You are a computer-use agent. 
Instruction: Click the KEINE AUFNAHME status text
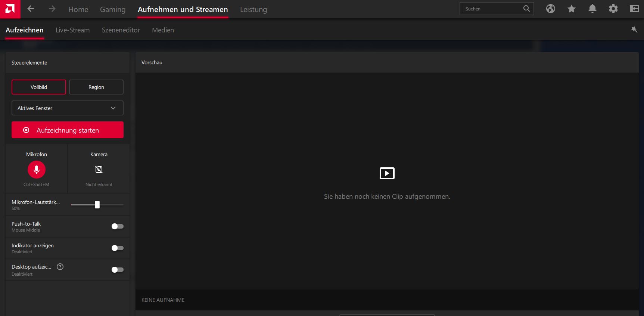pos(163,300)
